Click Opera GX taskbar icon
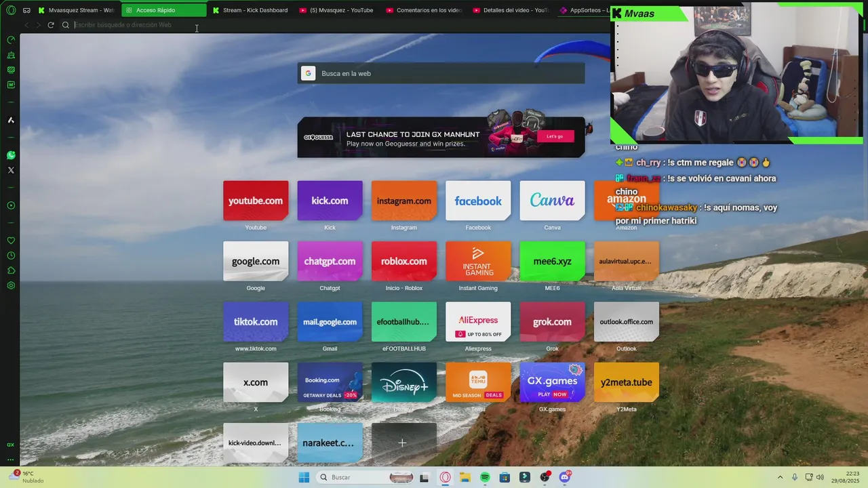868x488 pixels. point(445,477)
